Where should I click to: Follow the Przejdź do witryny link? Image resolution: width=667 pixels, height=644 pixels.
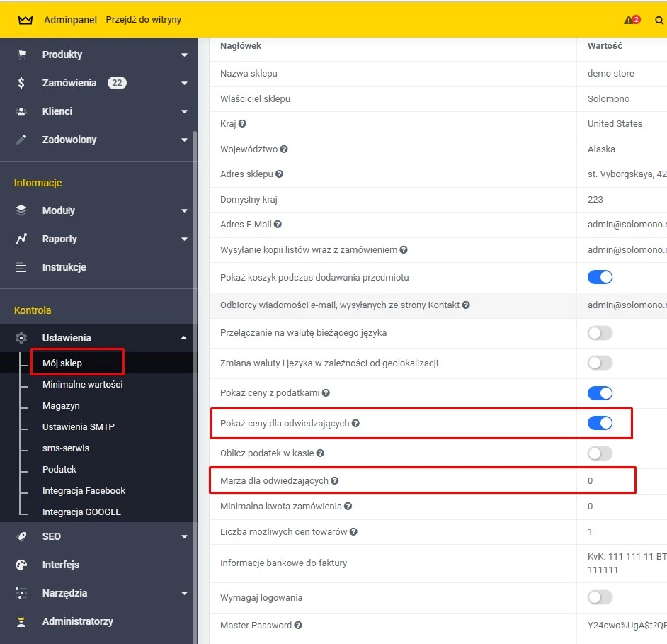click(143, 20)
